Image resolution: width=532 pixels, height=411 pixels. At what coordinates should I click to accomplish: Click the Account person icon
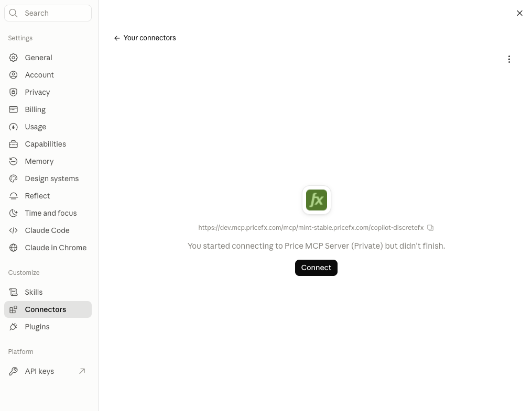tap(13, 75)
